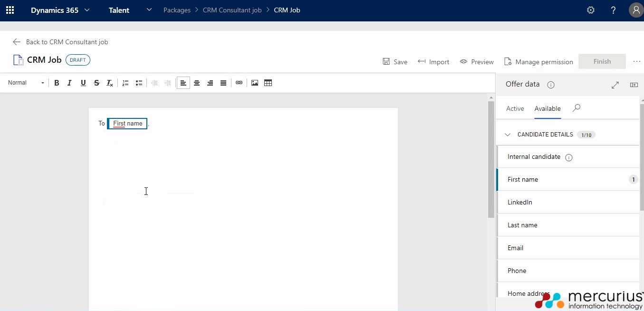This screenshot has height=311, width=644.
Task: Toggle strikethrough formatting
Action: pyautogui.click(x=96, y=83)
